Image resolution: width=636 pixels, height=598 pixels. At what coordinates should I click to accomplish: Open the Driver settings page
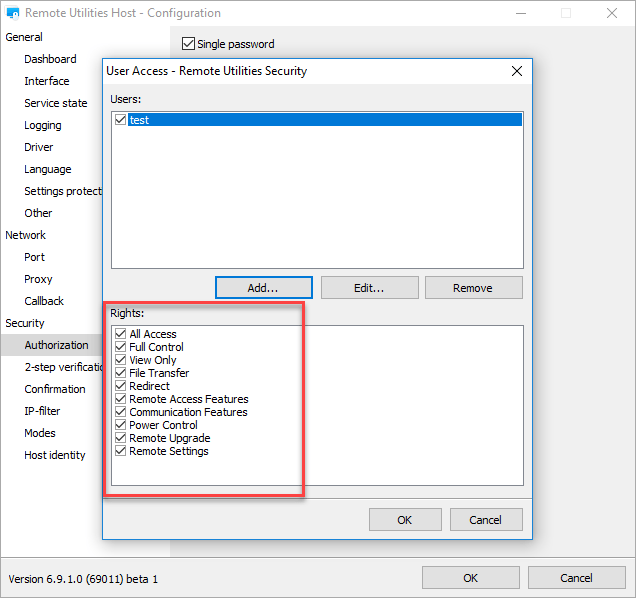pyautogui.click(x=39, y=147)
